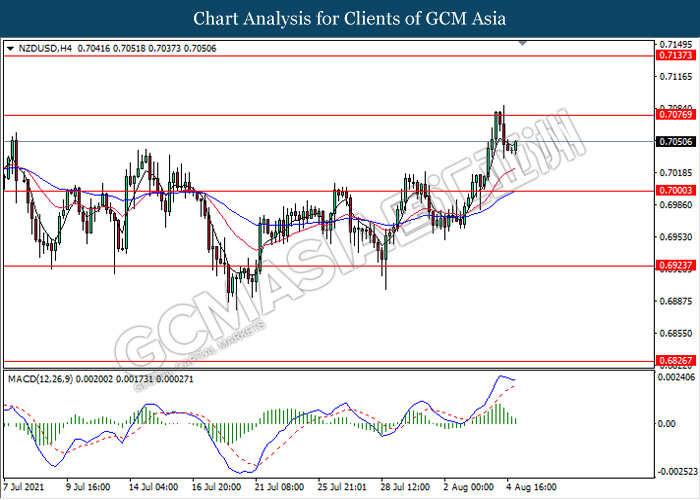This screenshot has width=700, height=500.
Task: Click the 16 Jul 20:00 time label
Action: (216, 487)
